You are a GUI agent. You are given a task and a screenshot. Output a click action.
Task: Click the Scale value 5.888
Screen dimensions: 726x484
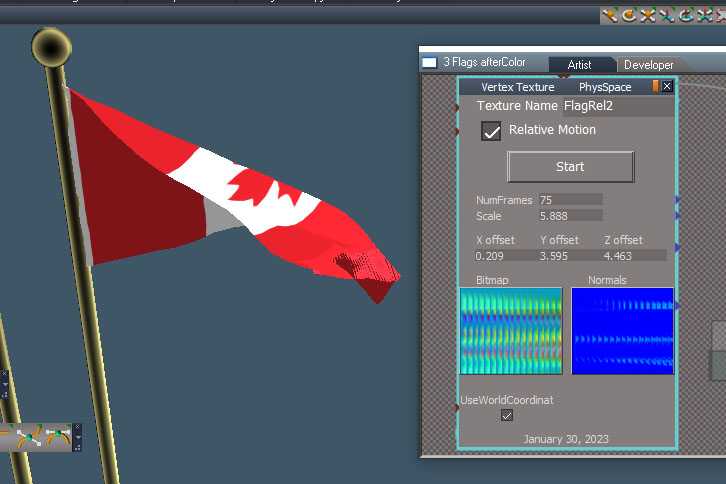coord(570,216)
